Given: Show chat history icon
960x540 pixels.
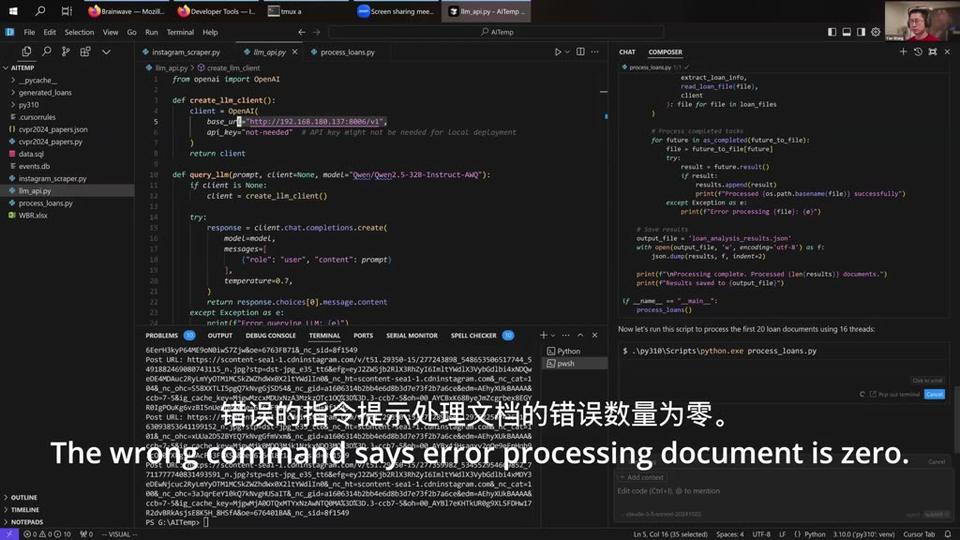Looking at the screenshot, I should tap(918, 52).
